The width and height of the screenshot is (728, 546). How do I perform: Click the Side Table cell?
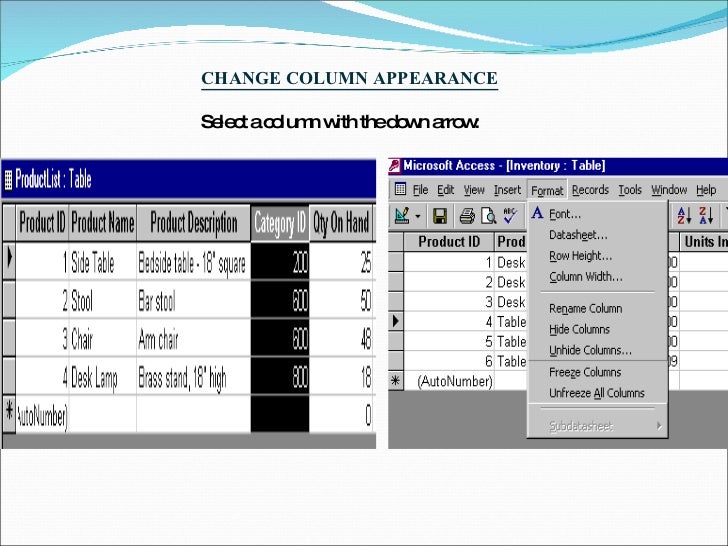point(103,262)
